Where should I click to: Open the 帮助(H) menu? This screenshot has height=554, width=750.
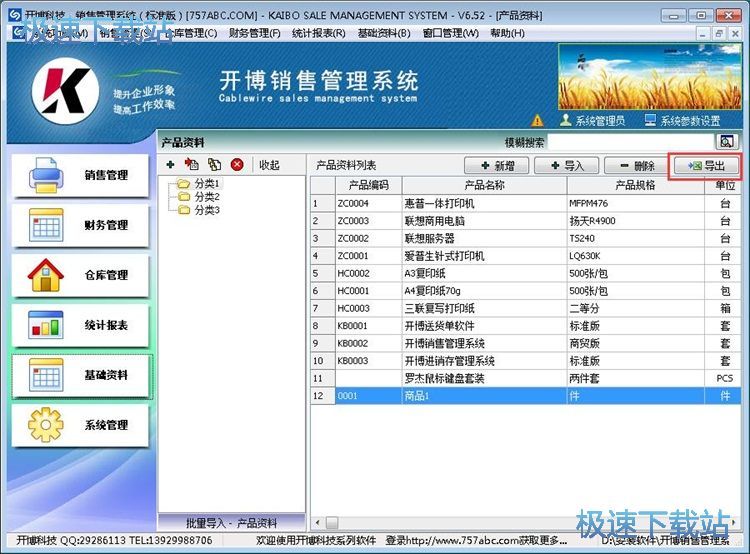pyautogui.click(x=507, y=33)
